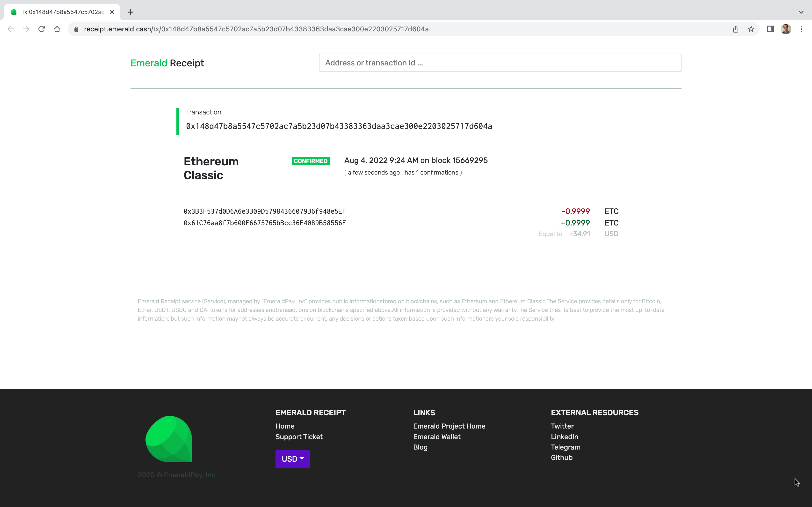Viewport: 812px width, 507px height.
Task: Open the Emerald Wallet page
Action: (437, 436)
